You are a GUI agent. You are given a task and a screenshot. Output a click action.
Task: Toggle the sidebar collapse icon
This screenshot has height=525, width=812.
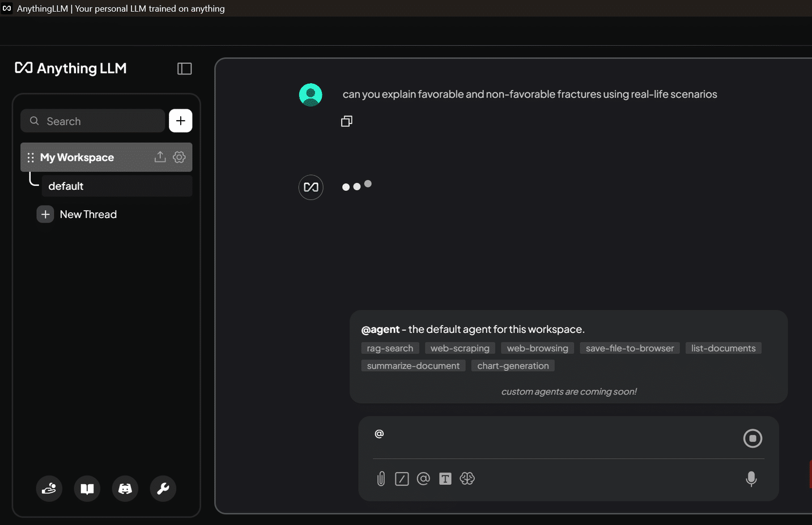[x=185, y=69]
